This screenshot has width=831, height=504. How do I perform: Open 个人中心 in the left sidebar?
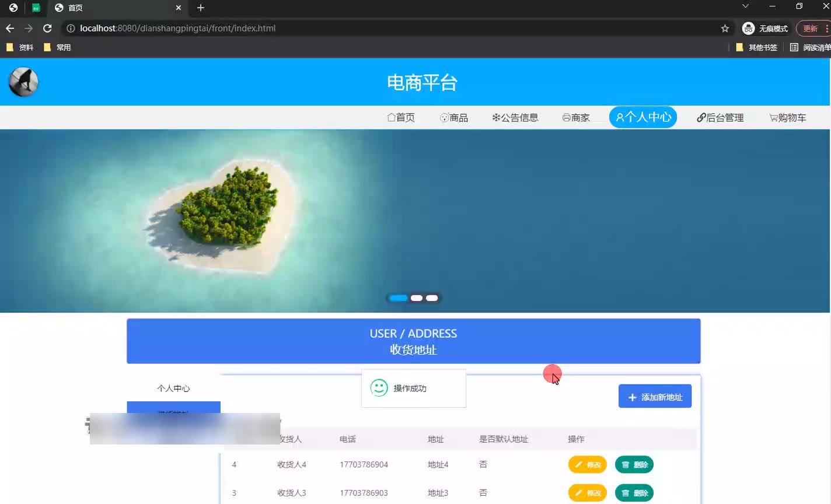point(173,388)
